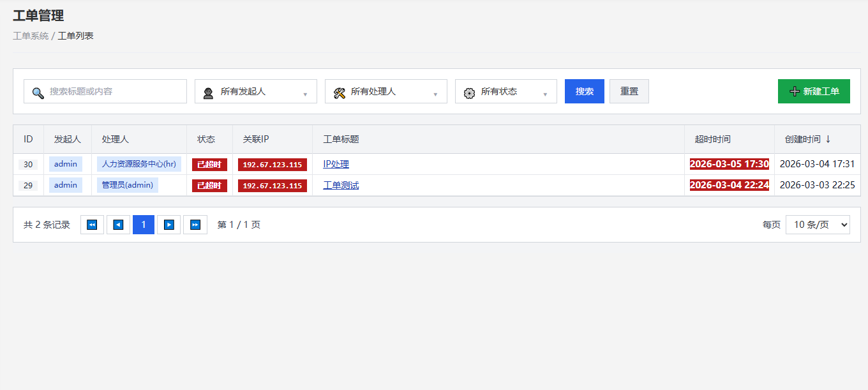The height and width of the screenshot is (390, 868).
Task: Click the gear icon beside 所有状态
Action: (x=468, y=91)
